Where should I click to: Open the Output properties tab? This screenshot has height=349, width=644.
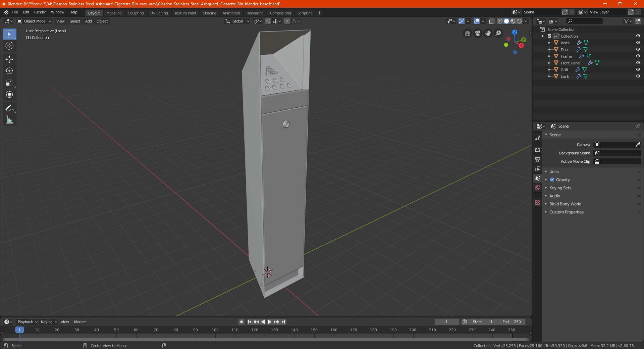pos(538,159)
